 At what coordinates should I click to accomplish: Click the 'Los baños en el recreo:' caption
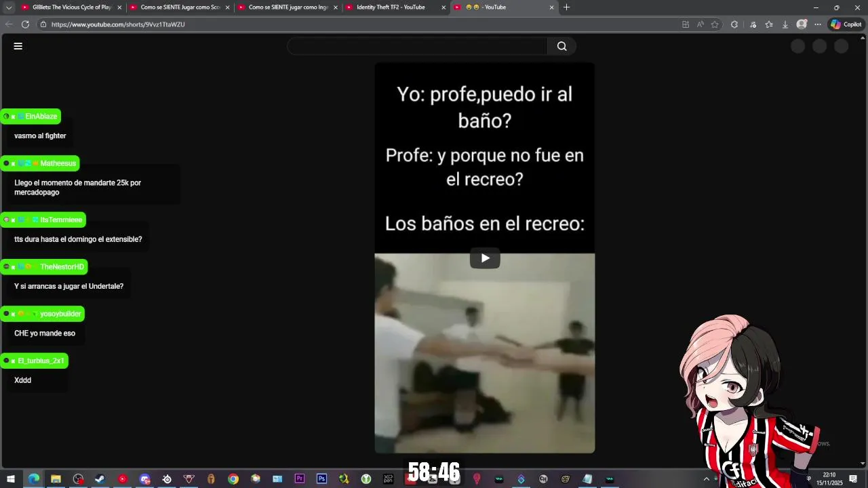click(x=485, y=224)
